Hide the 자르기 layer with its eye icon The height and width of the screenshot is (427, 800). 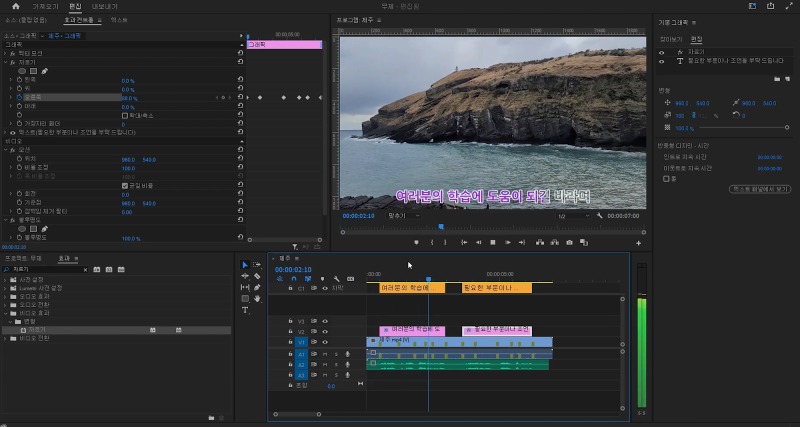click(662, 52)
